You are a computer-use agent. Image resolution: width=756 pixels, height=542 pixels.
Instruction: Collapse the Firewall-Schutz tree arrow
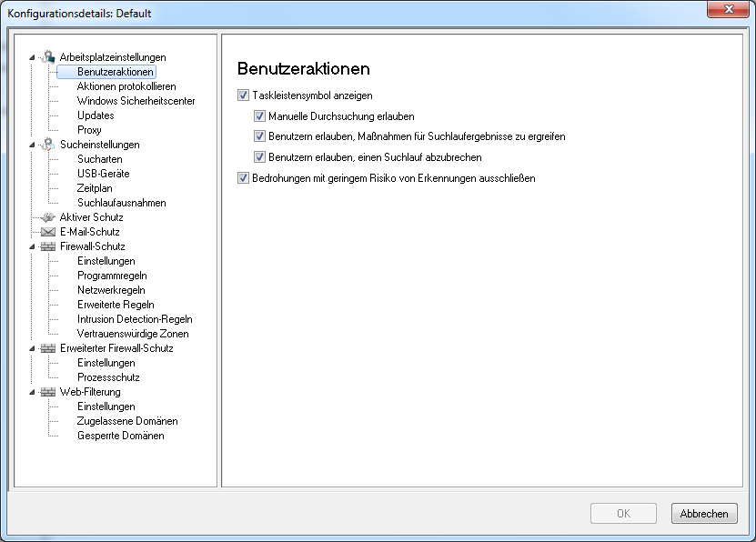coord(32,246)
